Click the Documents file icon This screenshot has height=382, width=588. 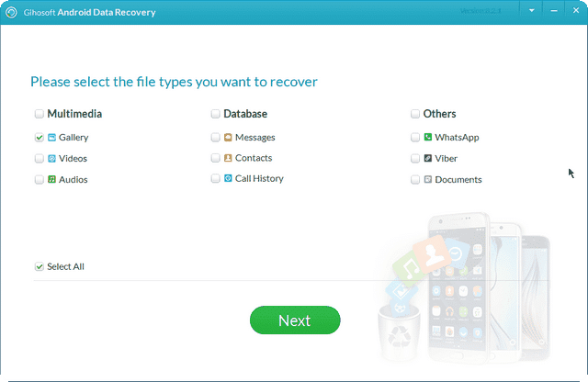(428, 179)
